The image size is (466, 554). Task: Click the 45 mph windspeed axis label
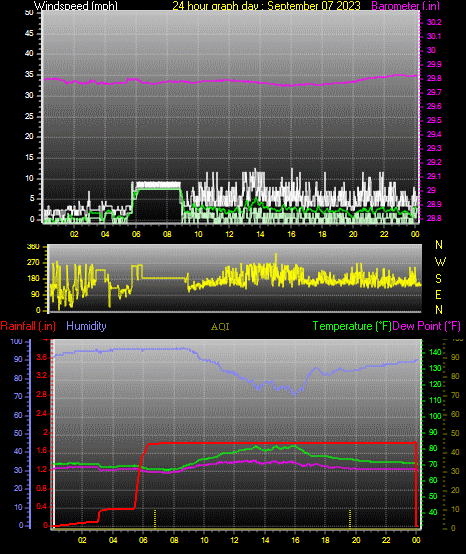coord(29,34)
